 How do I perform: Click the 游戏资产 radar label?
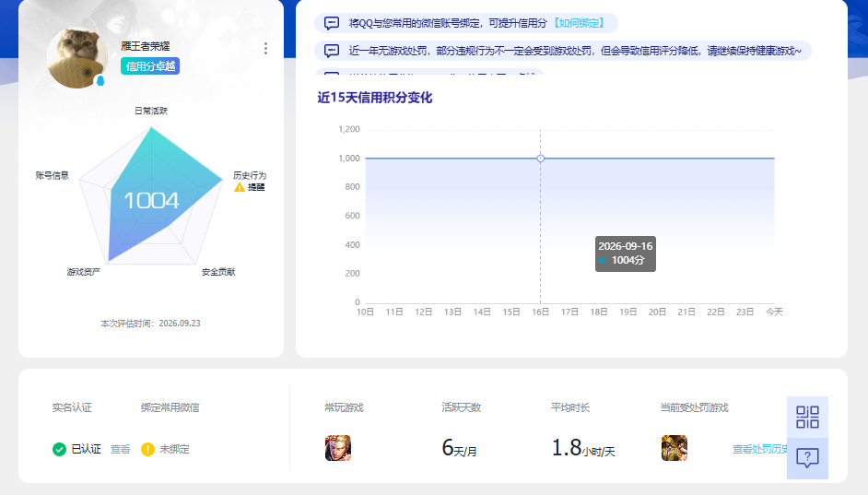pyautogui.click(x=84, y=272)
